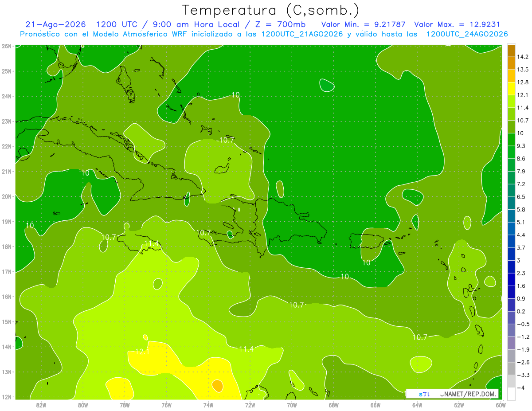Image resolution: width=532 pixels, height=411 pixels.
Task: Click the title "Temperatura (C,somb.)"
Action: click(x=271, y=11)
